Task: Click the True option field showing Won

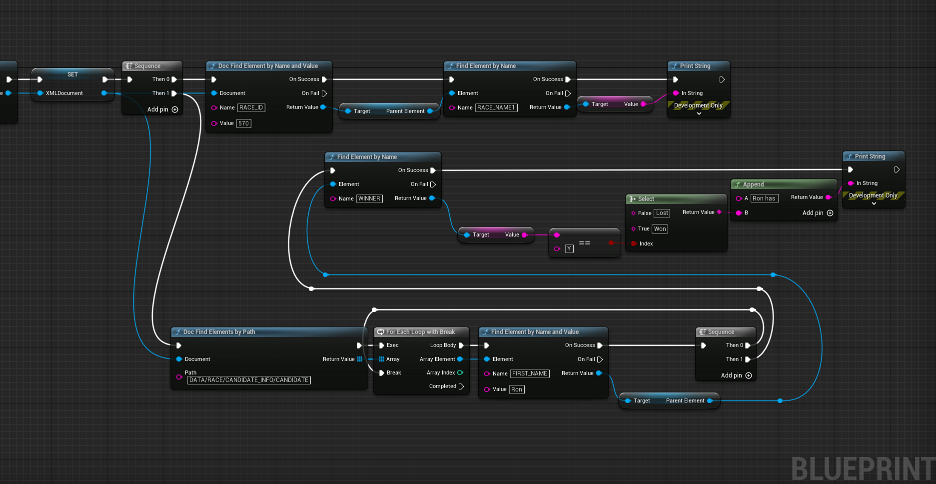Action: coord(660,228)
